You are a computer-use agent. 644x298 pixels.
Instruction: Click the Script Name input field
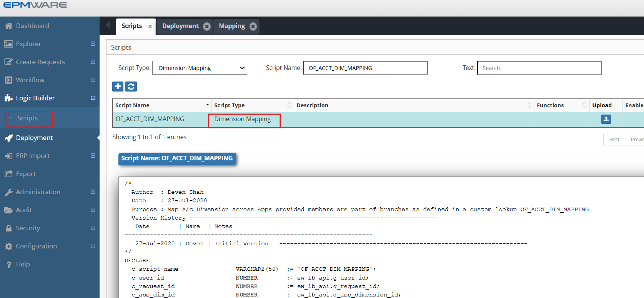tap(365, 68)
